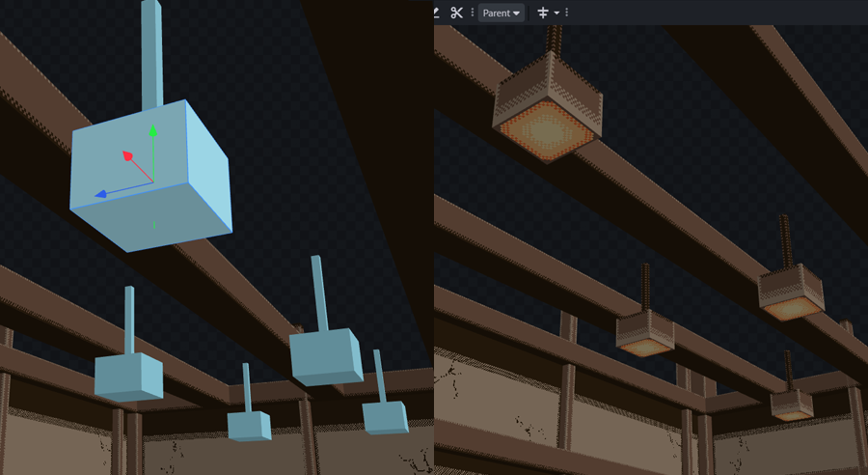Select the leftmost small blue lamp
Screen dimensions: 868x475
128,377
